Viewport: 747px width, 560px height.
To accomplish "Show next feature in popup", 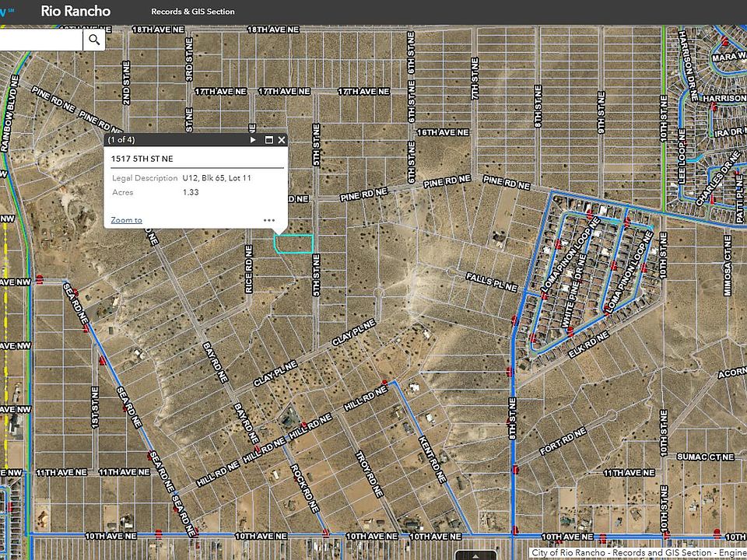I will [253, 140].
